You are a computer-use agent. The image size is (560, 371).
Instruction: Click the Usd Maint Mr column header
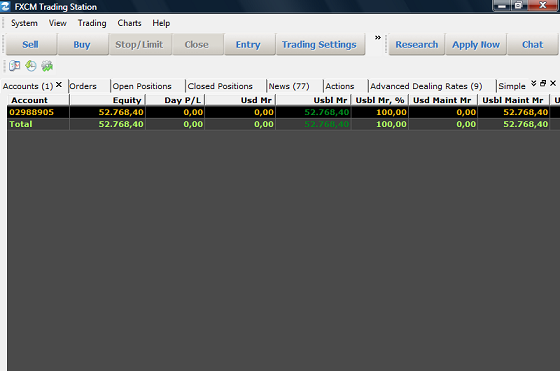(x=443, y=100)
